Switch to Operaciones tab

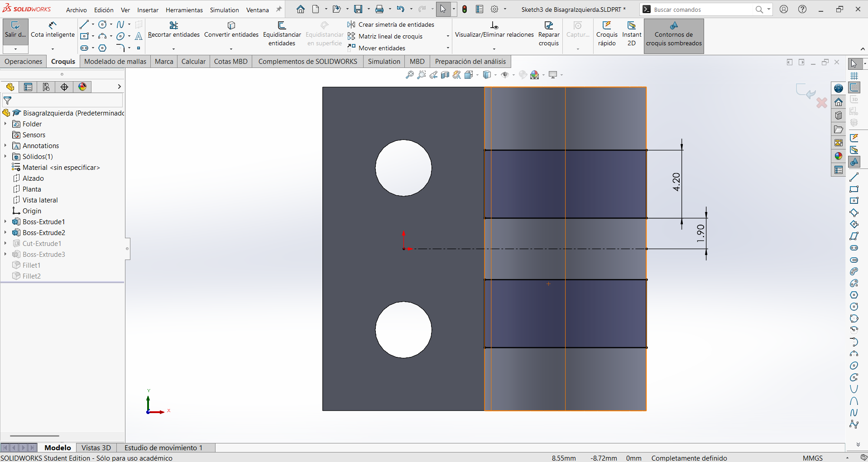pos(24,61)
